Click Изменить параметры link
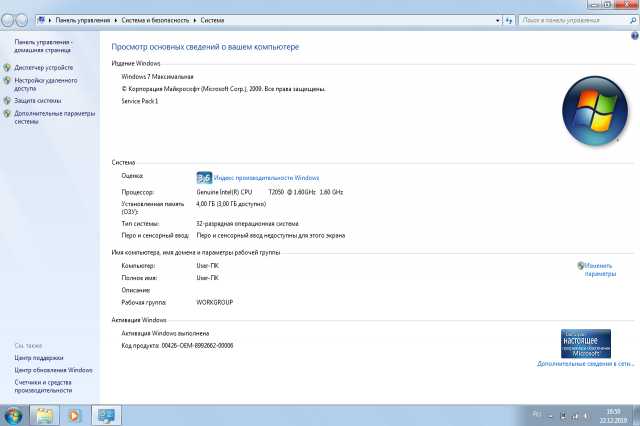 600,270
